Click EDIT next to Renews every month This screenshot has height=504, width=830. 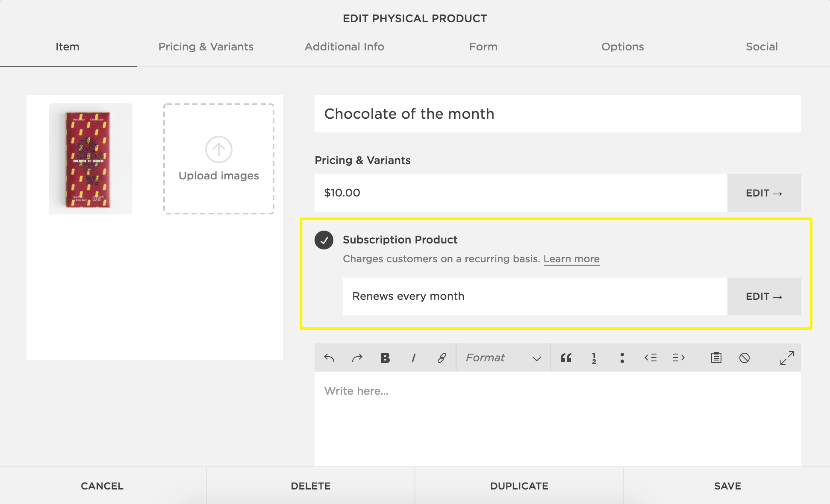(x=764, y=296)
